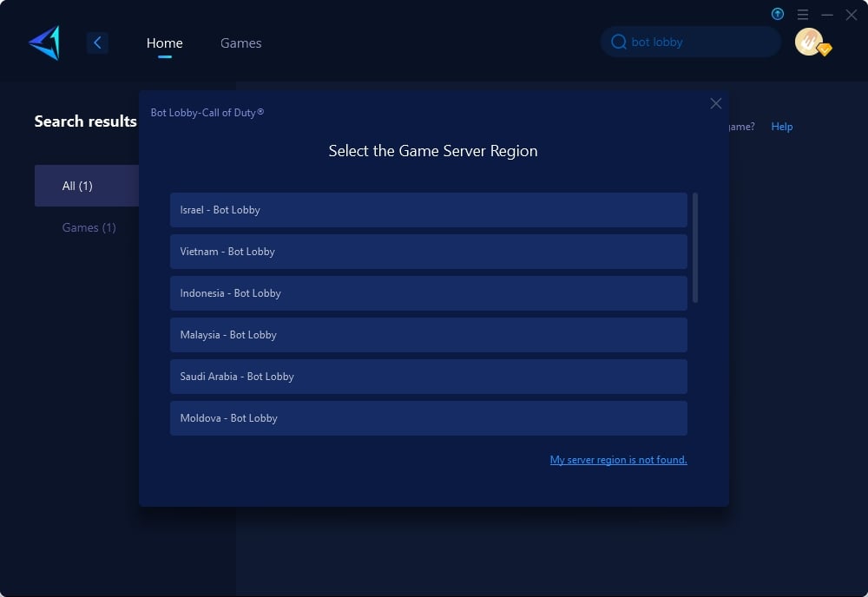The height and width of the screenshot is (597, 868).
Task: Click the bot lobby search field
Action: point(691,42)
